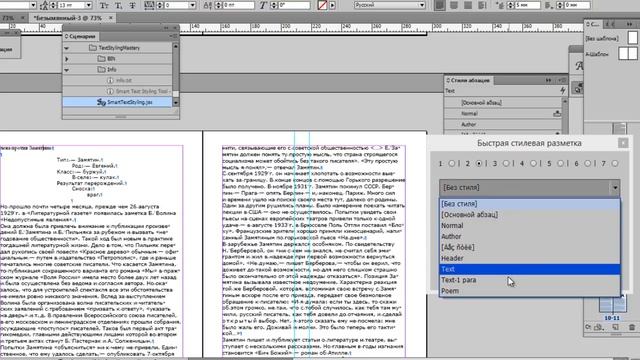Select radio button 1
This screenshot has width=640, height=360.
451,163
